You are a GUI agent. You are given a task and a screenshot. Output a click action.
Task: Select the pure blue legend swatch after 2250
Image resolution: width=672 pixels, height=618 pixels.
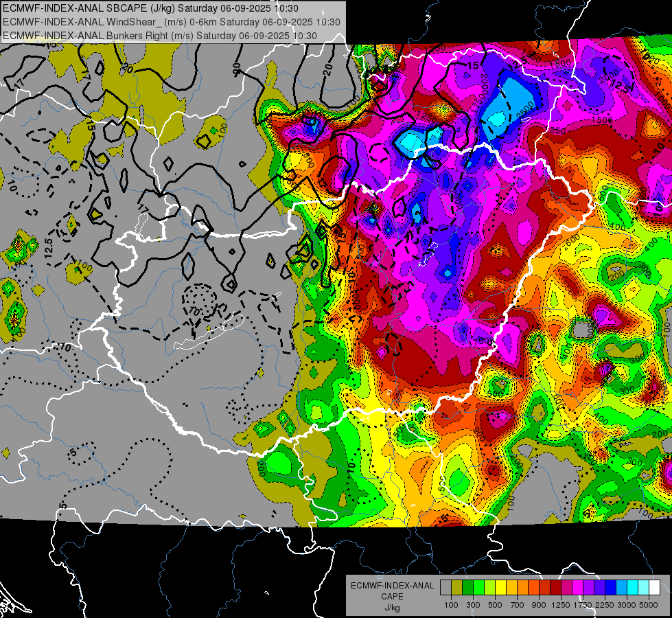(611, 588)
